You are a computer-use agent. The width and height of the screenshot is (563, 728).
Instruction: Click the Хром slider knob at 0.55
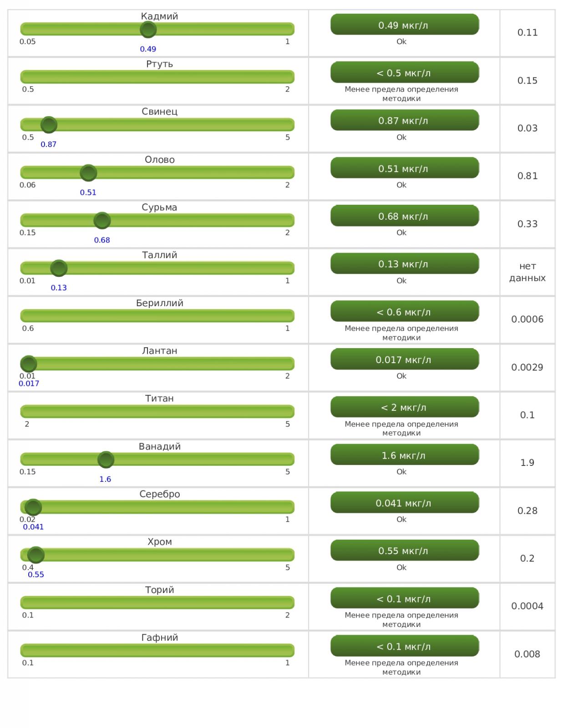coord(36,555)
